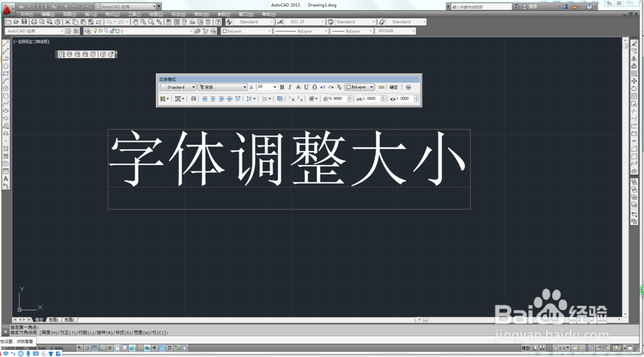Click the Cut scissors icon in standard toolbar

point(68,22)
